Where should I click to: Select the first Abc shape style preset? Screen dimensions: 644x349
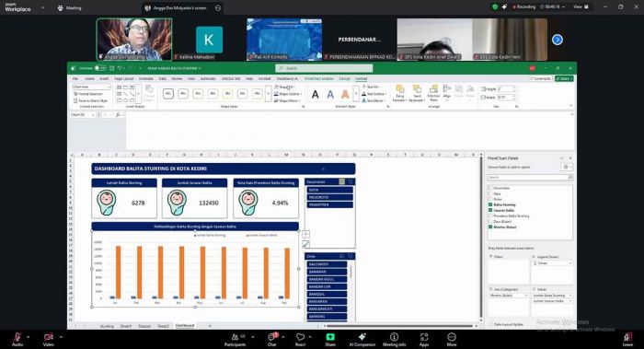click(x=168, y=94)
